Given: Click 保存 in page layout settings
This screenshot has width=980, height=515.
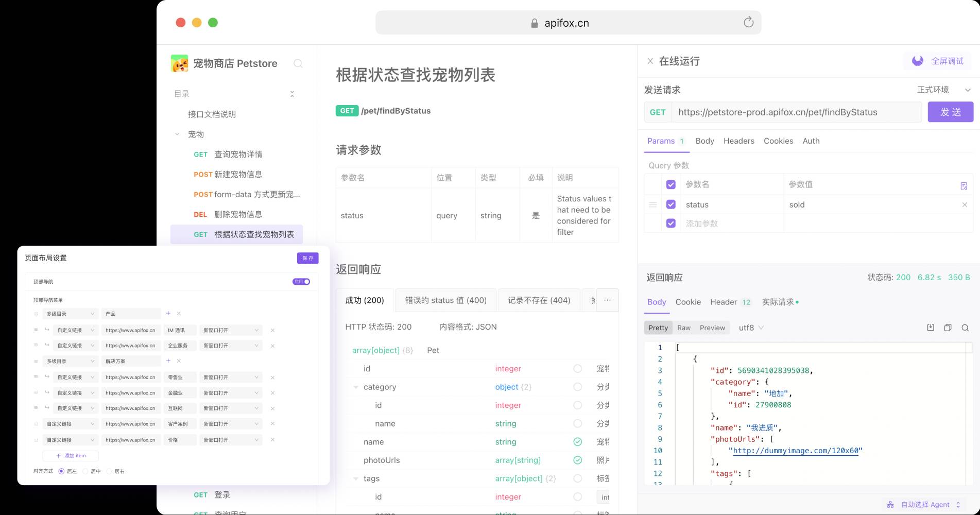Looking at the screenshot, I should tap(307, 258).
